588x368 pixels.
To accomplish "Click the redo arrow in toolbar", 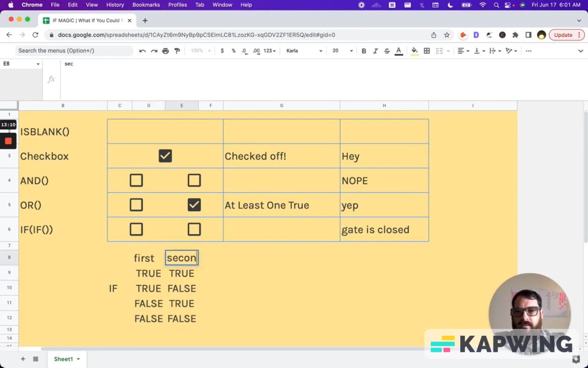I will [154, 51].
